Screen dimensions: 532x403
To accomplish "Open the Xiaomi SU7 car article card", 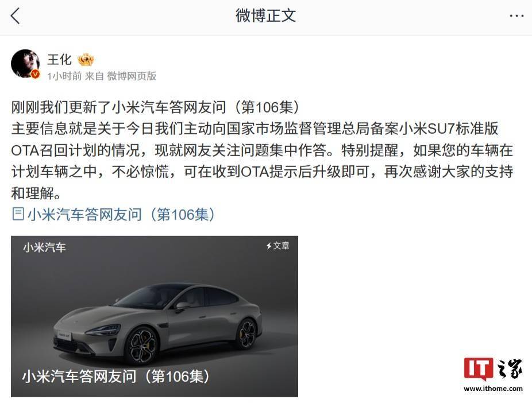I will tap(155, 316).
